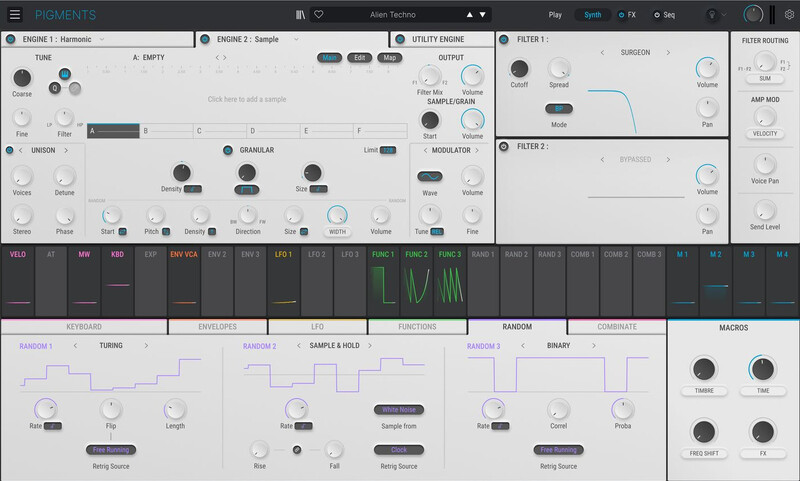This screenshot has width=800, height=481.
Task: Click the Q quantize tune icon
Action: [x=54, y=87]
